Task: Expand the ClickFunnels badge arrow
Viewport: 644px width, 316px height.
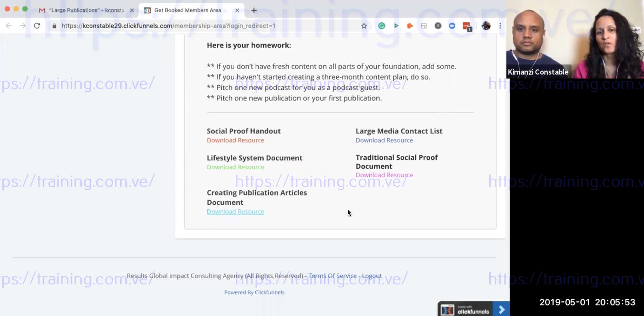Action: (x=501, y=310)
